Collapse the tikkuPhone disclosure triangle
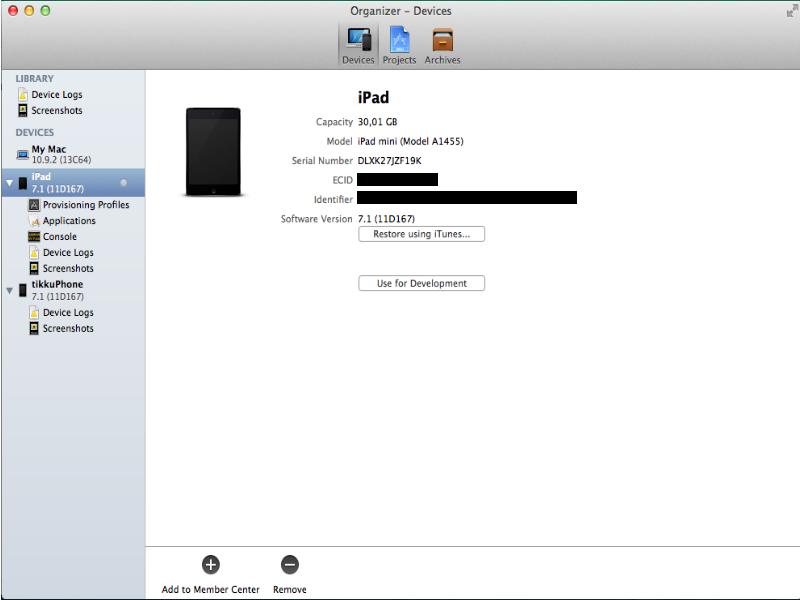This screenshot has width=800, height=600. click(x=9, y=290)
